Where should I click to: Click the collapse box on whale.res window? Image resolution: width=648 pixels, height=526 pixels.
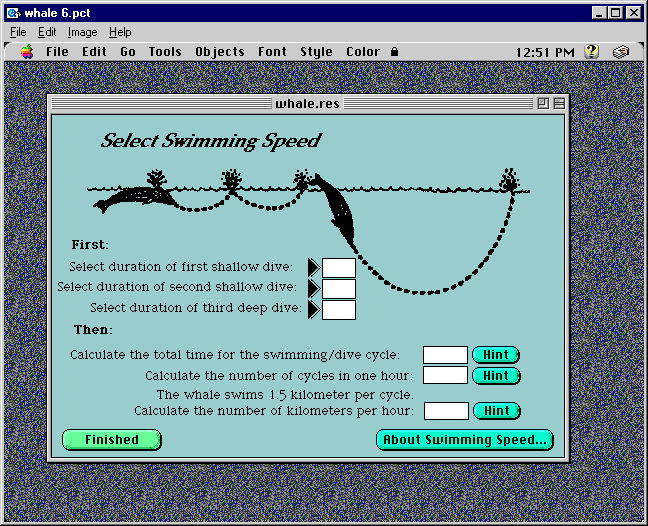559,103
